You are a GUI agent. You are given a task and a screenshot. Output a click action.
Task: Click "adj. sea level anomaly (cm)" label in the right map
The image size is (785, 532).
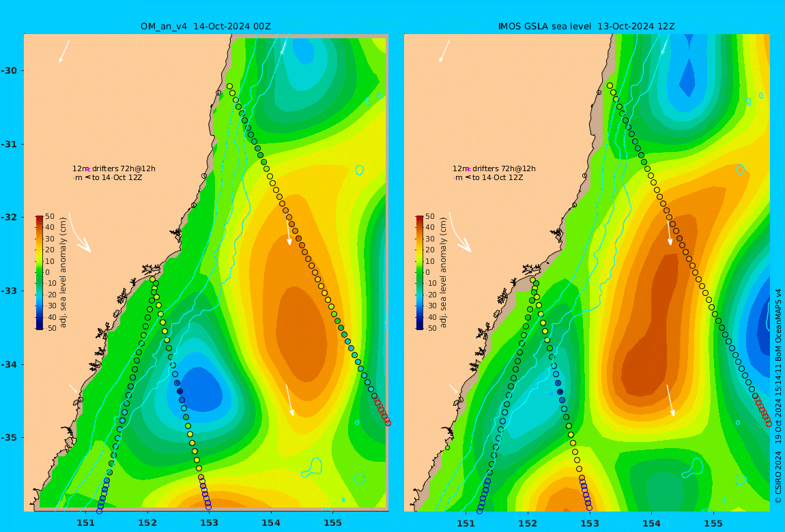click(x=443, y=273)
